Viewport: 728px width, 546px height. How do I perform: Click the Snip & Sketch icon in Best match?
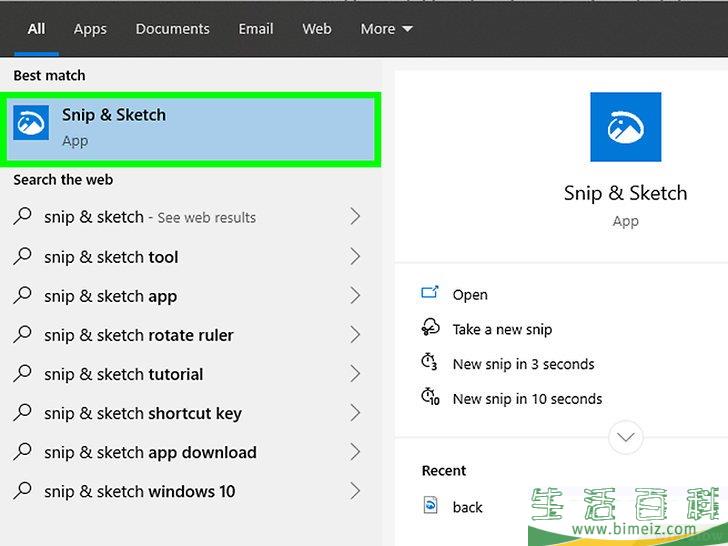[31, 124]
